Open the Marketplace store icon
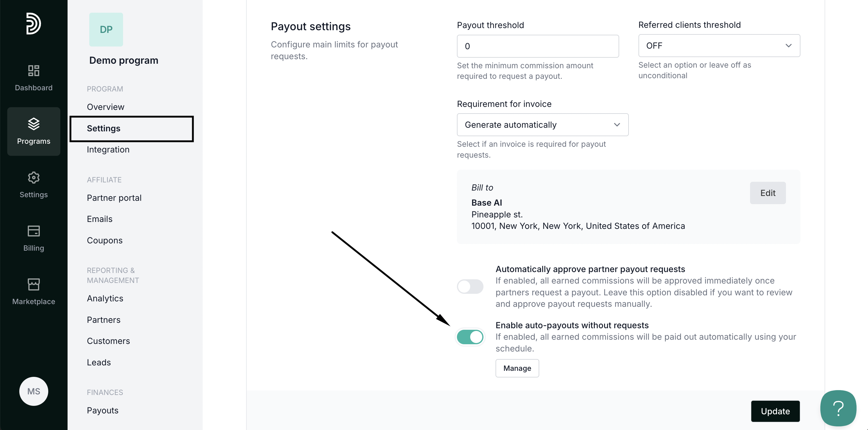 tap(33, 285)
